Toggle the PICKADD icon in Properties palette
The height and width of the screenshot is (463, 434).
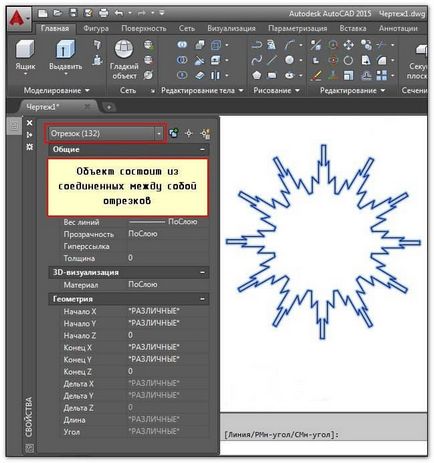[174, 133]
